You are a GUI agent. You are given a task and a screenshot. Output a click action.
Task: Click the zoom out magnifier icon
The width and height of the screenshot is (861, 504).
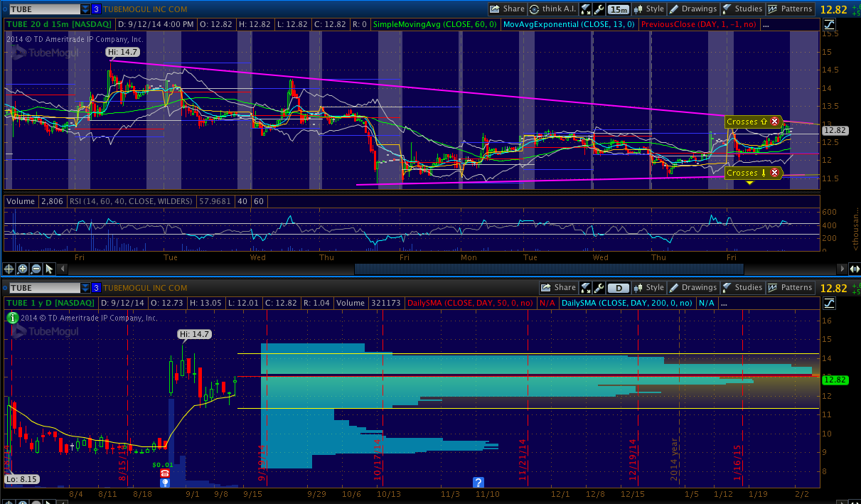pos(36,269)
